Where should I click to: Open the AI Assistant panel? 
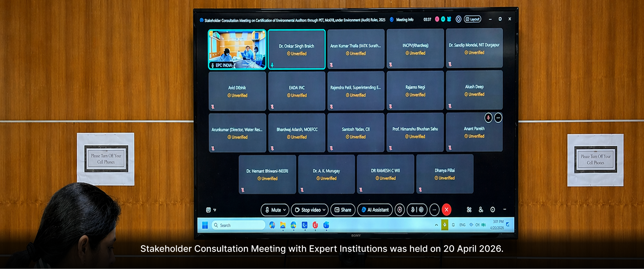click(x=375, y=210)
